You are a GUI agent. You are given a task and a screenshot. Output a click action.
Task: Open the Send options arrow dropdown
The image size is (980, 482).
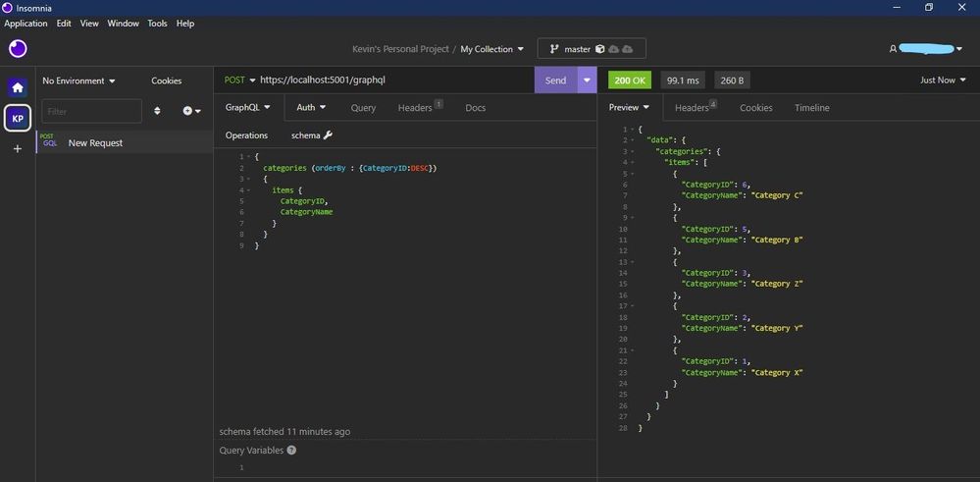pos(587,80)
